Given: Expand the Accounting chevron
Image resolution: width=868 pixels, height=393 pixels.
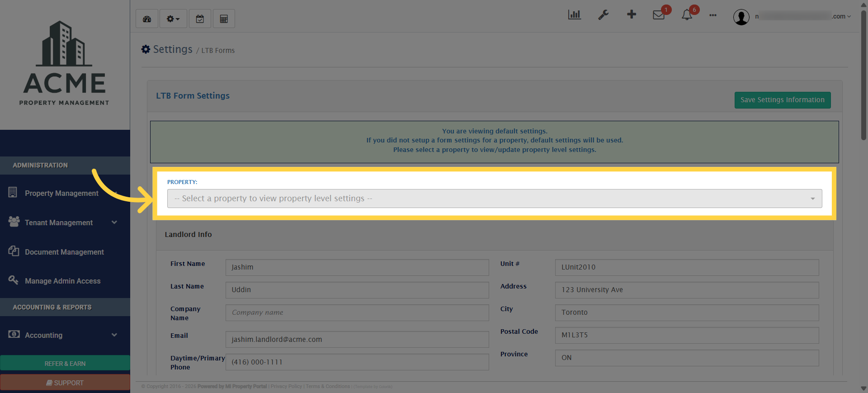Looking at the screenshot, I should click(x=114, y=335).
